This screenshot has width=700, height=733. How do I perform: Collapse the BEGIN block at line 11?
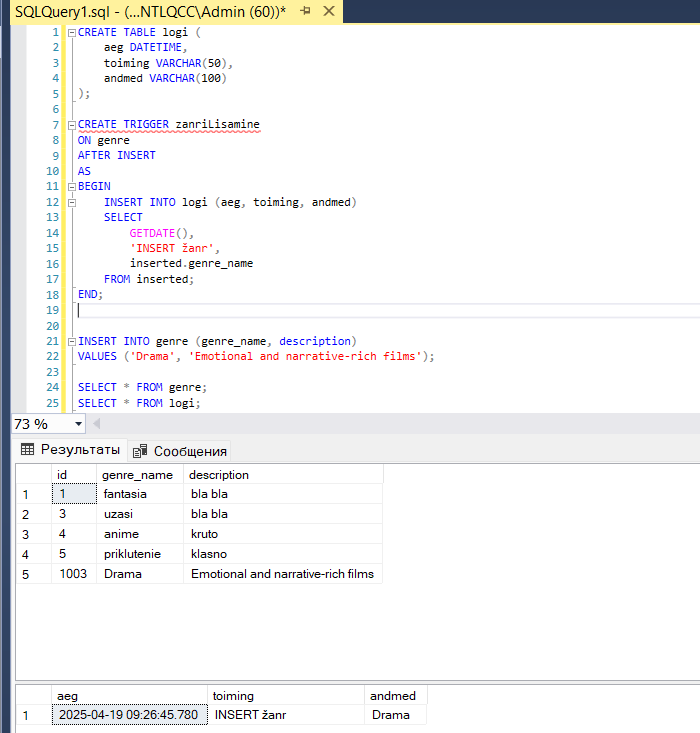point(72,187)
